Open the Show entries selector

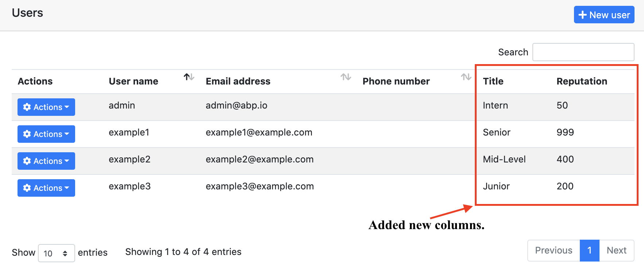click(57, 253)
